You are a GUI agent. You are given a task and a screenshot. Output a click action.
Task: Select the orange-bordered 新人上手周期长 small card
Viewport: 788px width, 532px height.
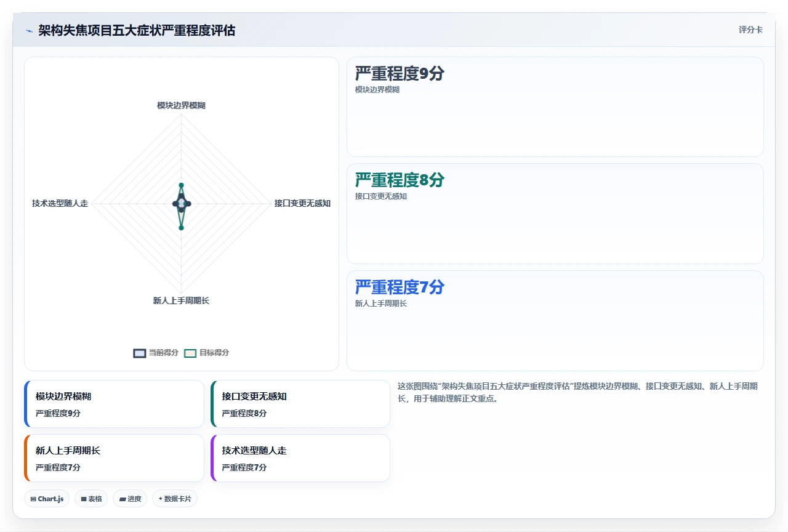pyautogui.click(x=114, y=458)
